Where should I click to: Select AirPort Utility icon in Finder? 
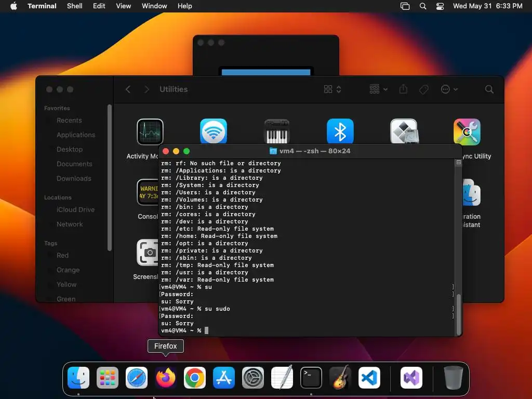click(x=214, y=131)
